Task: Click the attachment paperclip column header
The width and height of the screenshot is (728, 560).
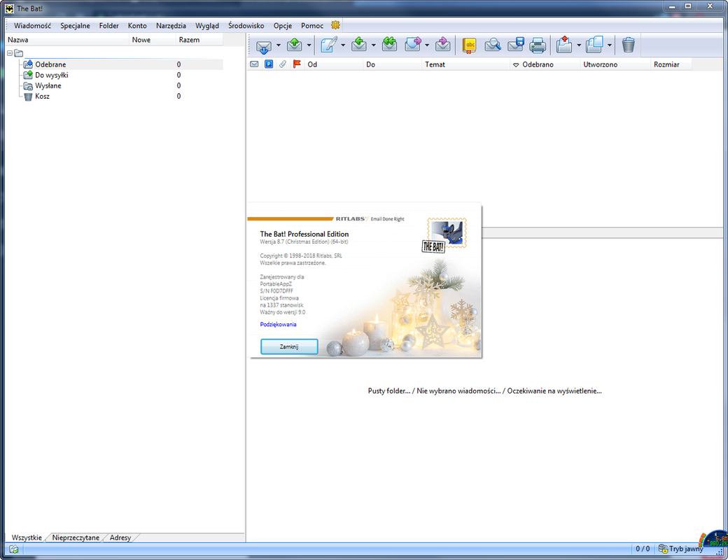Action: click(x=283, y=64)
